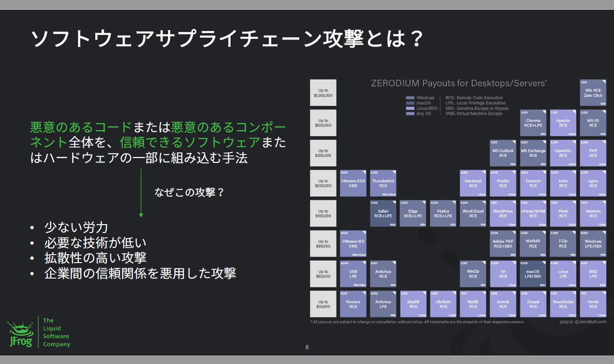The image size is (614, 364).
Task: Click the ZERODIUM Payouts chart heading
Action: coord(459,83)
